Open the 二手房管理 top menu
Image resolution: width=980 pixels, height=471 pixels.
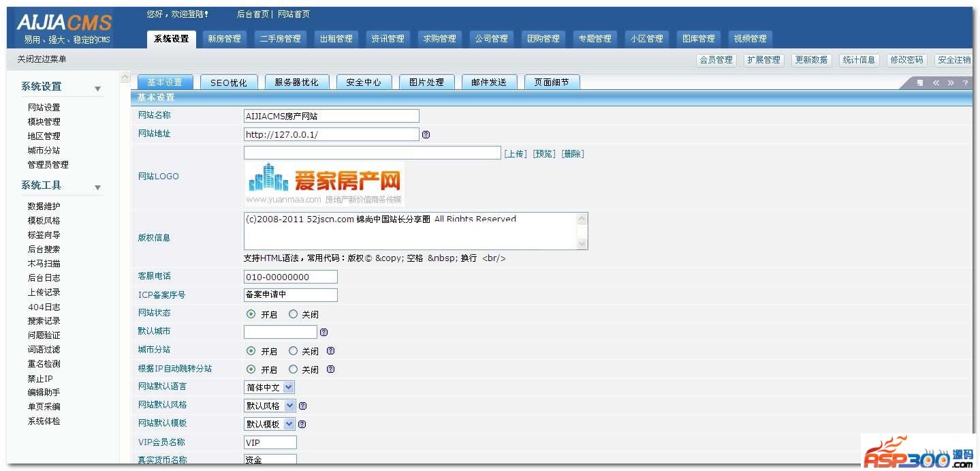280,39
